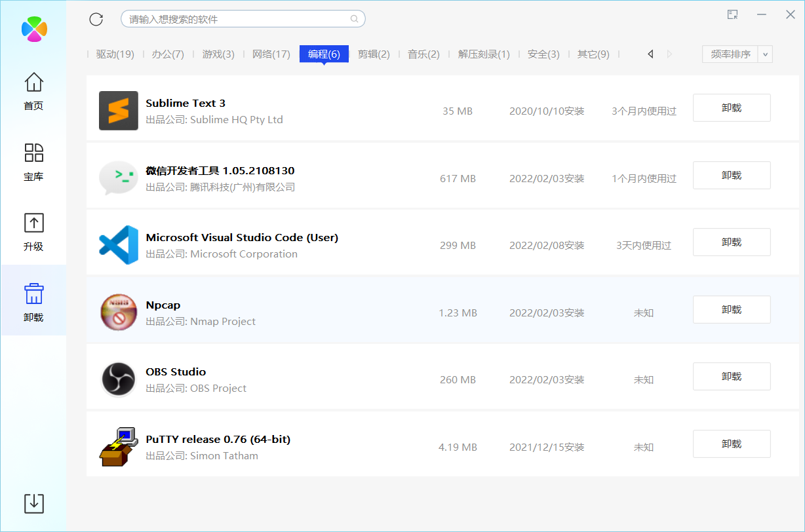
Task: Click the 3天内使用过 usage label
Action: [x=644, y=246]
